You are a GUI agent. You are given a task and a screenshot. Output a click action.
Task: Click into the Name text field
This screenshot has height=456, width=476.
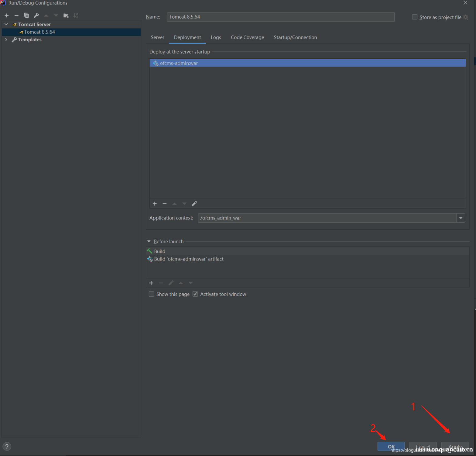click(280, 17)
